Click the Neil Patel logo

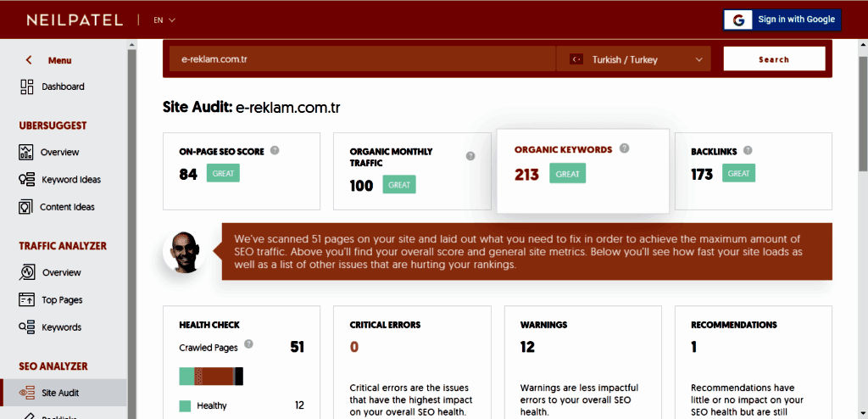pos(74,20)
